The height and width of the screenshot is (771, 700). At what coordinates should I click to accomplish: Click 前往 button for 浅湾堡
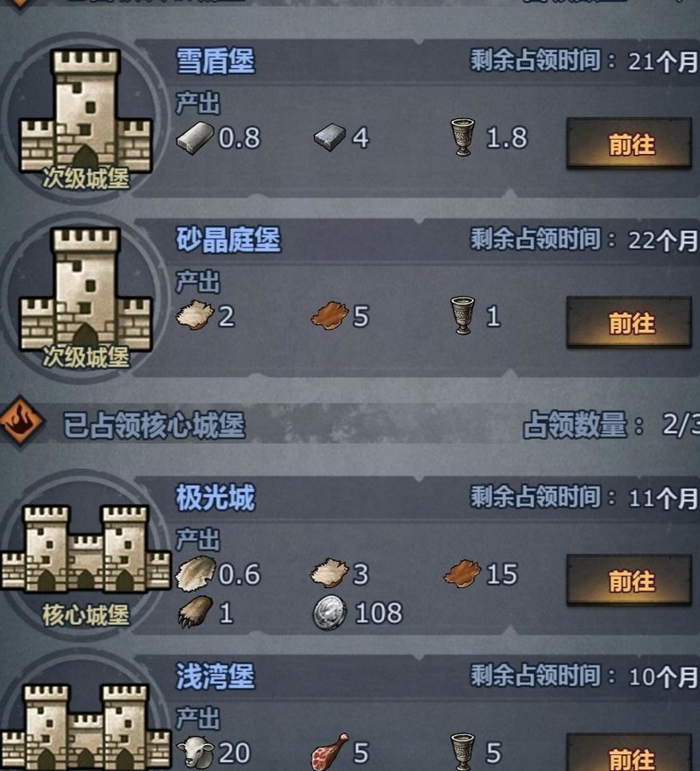pos(629,753)
